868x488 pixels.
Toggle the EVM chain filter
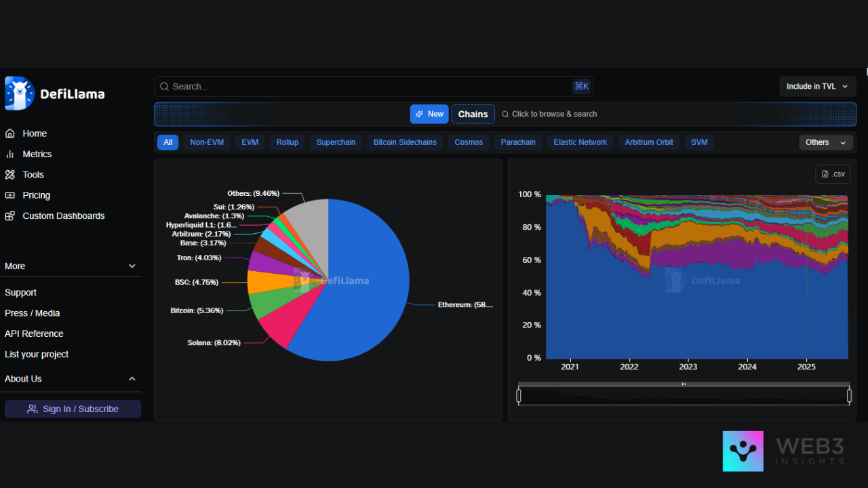point(250,142)
